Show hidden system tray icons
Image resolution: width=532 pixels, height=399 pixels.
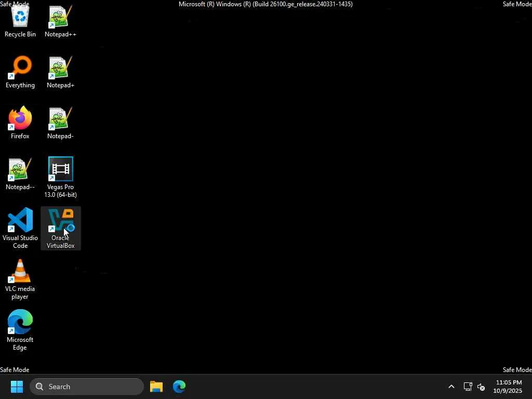tap(451, 387)
